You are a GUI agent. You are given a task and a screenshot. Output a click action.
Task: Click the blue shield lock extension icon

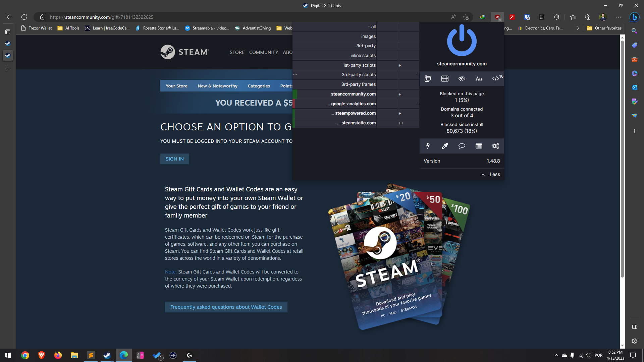point(527,17)
